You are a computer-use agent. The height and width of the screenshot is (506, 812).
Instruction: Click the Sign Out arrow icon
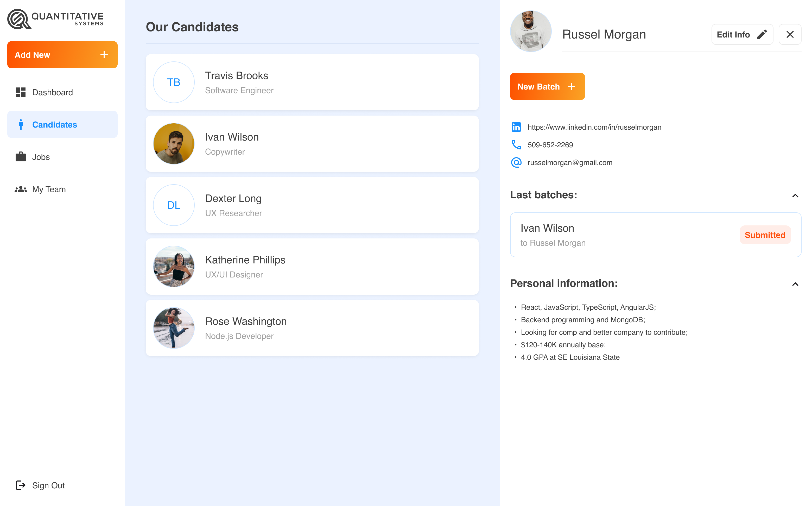[x=21, y=485]
